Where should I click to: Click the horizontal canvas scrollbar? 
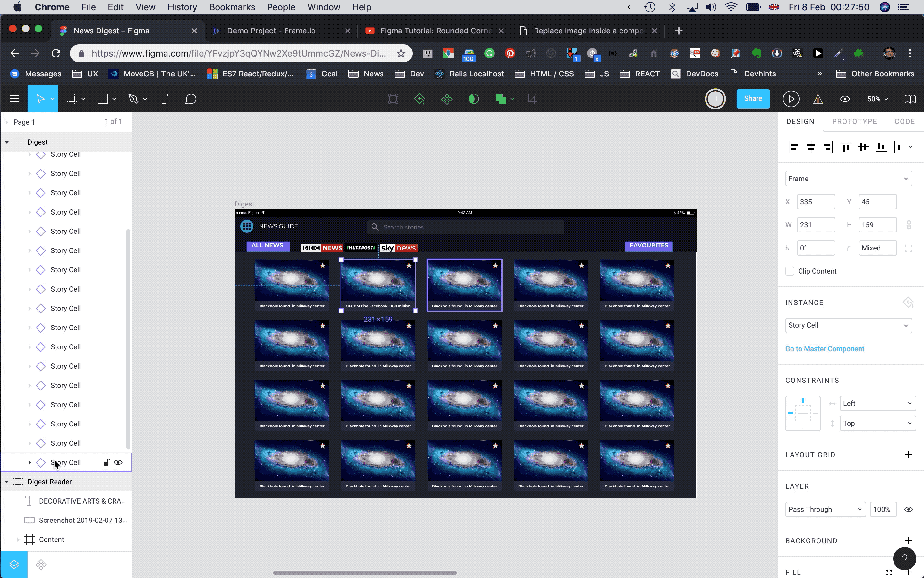click(x=365, y=573)
